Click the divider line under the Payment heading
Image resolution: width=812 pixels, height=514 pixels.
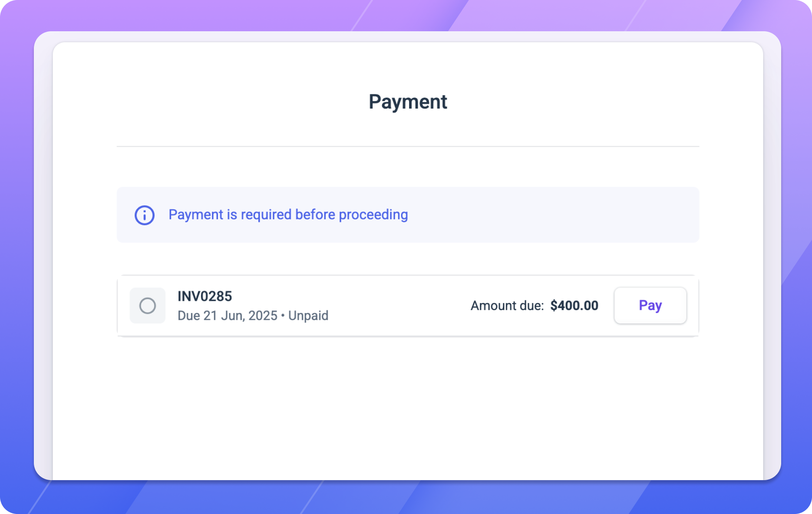[x=408, y=147]
